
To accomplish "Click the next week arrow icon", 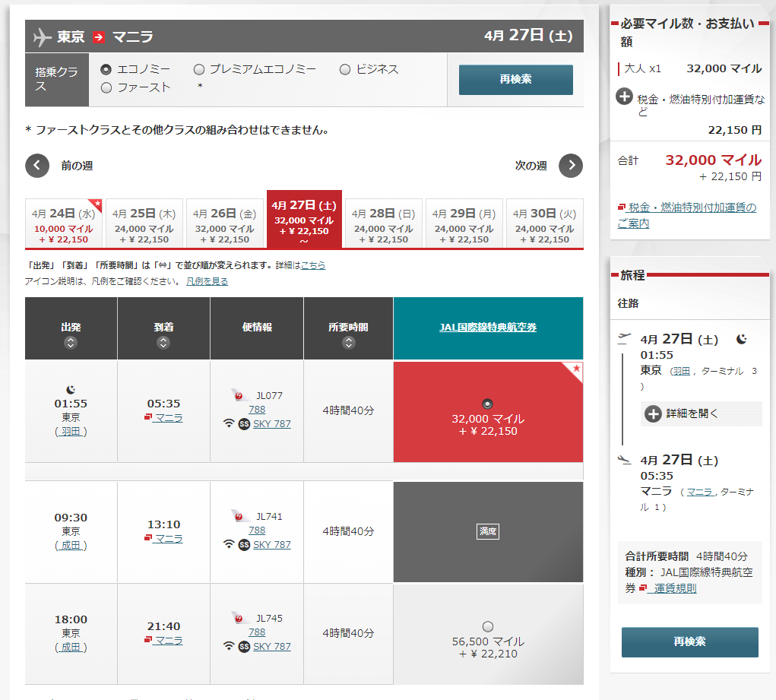I will [571, 166].
